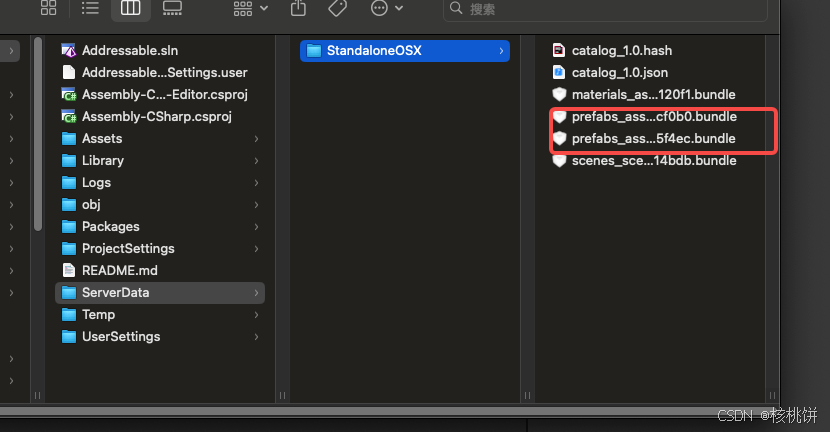Viewport: 830px width, 432px height.
Task: Select the StandaloneOSX folder
Action: [405, 51]
